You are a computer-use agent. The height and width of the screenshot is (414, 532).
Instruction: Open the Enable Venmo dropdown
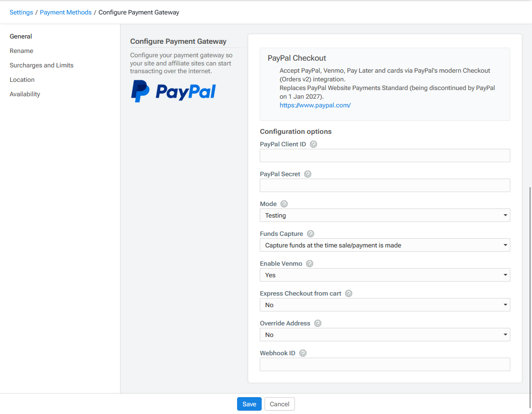click(385, 275)
